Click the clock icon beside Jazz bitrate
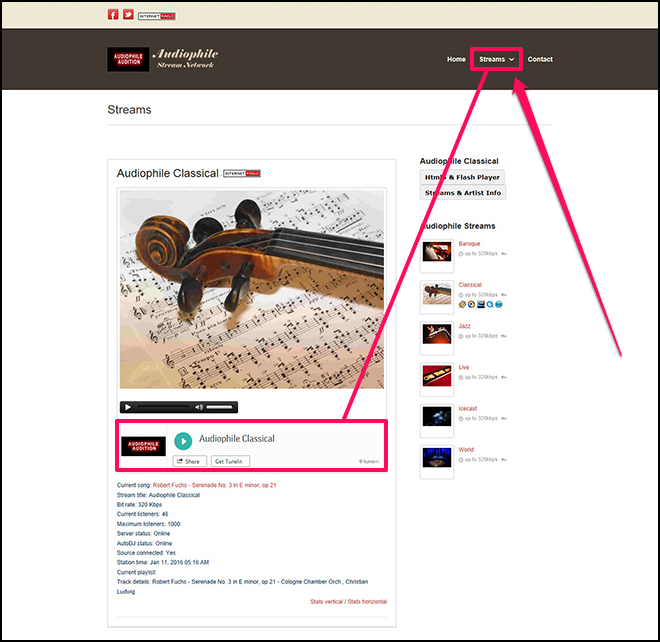660x642 pixels. coord(460,336)
